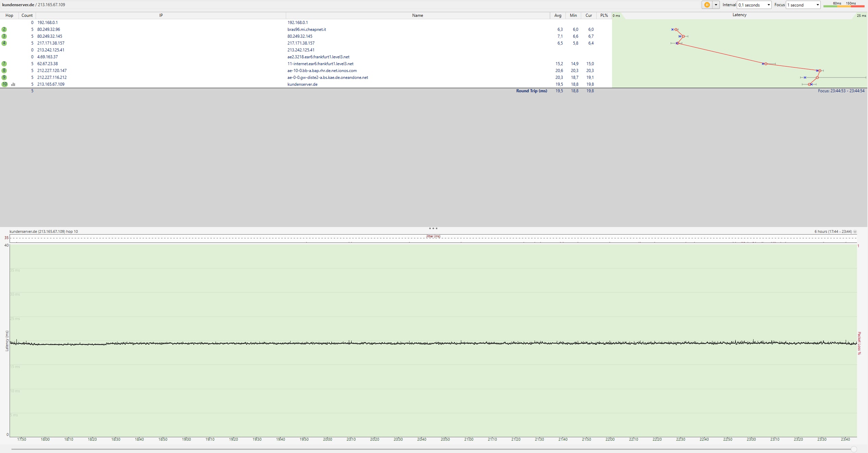Click the timeline scroll slider handle at bottom
The image size is (868, 453).
tap(854, 449)
